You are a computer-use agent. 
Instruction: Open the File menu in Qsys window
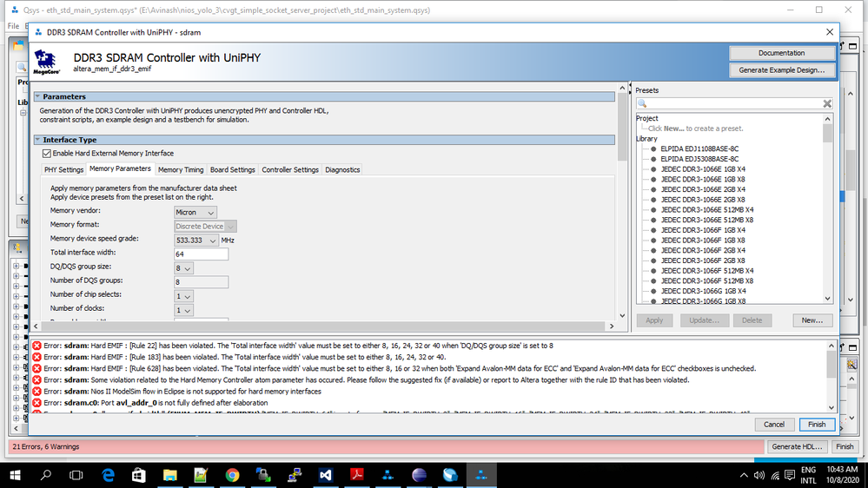(13, 26)
